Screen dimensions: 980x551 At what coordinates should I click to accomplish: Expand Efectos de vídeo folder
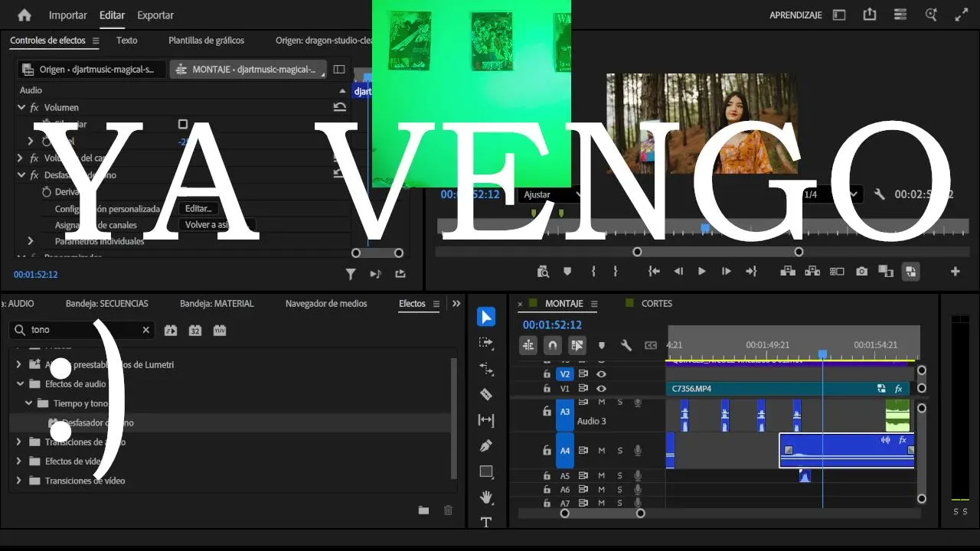point(19,461)
